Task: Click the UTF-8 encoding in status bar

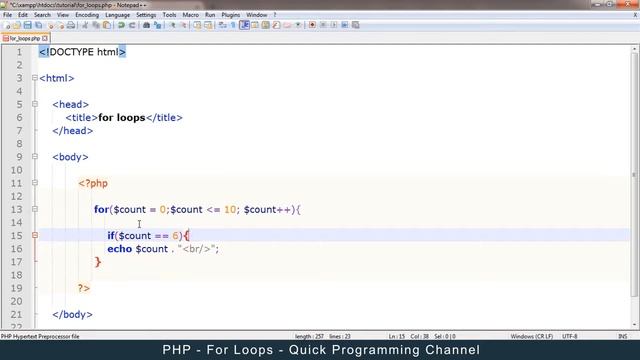Action: pos(569,336)
